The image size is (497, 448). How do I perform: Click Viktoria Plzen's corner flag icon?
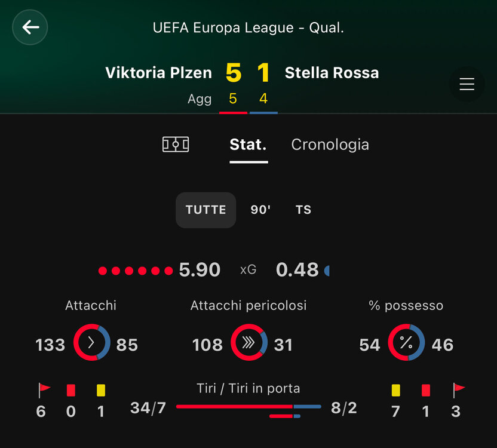(44, 390)
